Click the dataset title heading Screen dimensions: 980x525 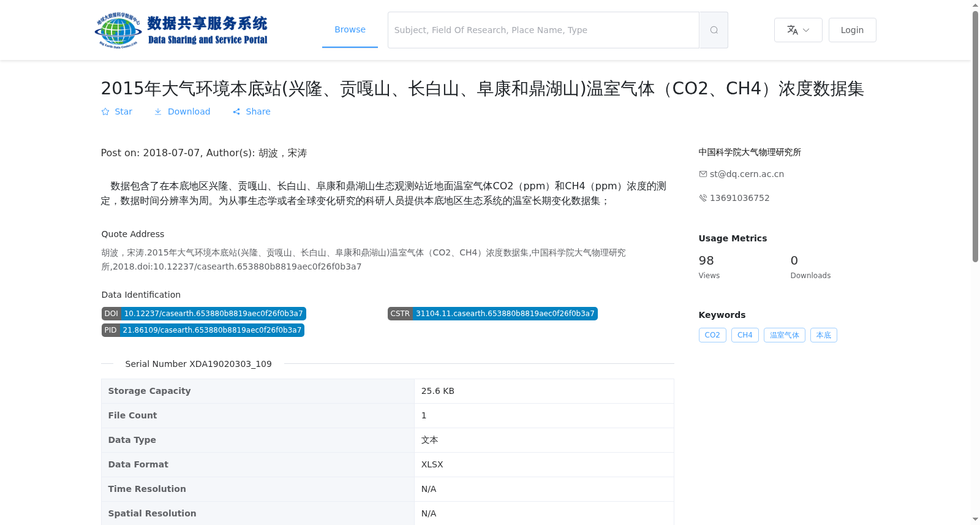(x=482, y=89)
